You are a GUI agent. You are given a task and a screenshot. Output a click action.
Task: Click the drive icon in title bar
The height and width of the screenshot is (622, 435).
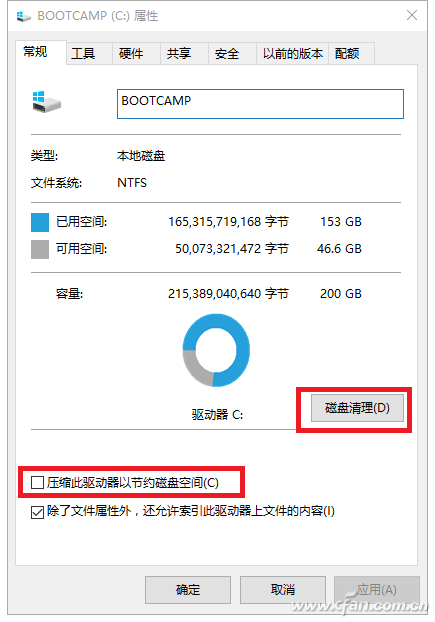coord(23,16)
